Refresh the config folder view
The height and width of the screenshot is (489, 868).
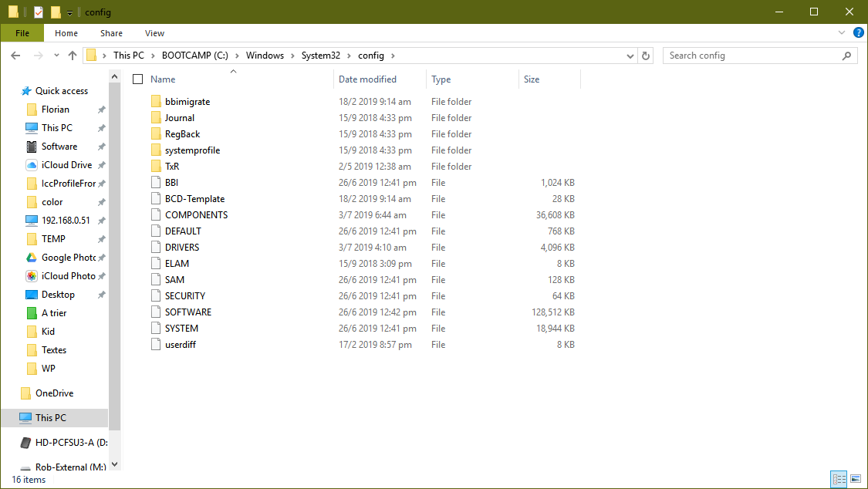647,56
